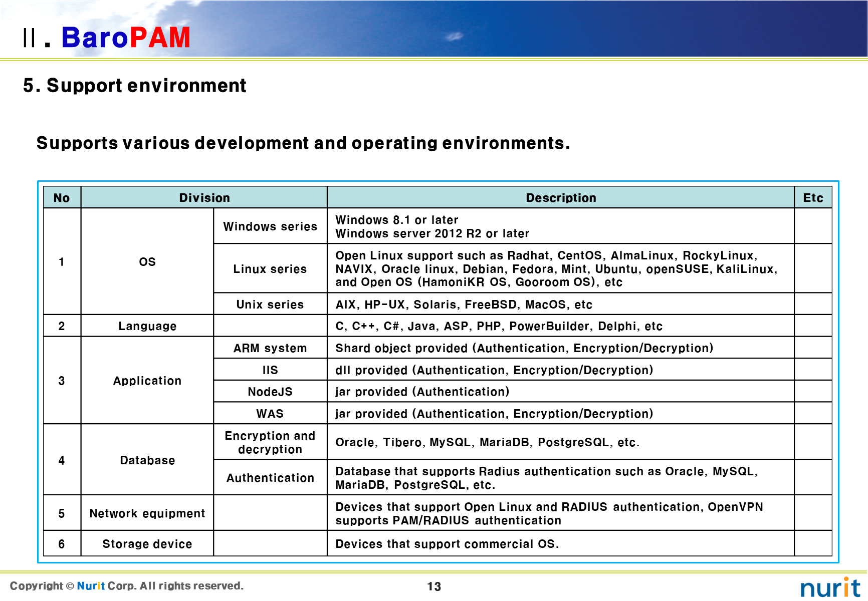Viewport: 868px width, 601px height.
Task: Click 'Shard object provided' description
Action: [x=524, y=348]
